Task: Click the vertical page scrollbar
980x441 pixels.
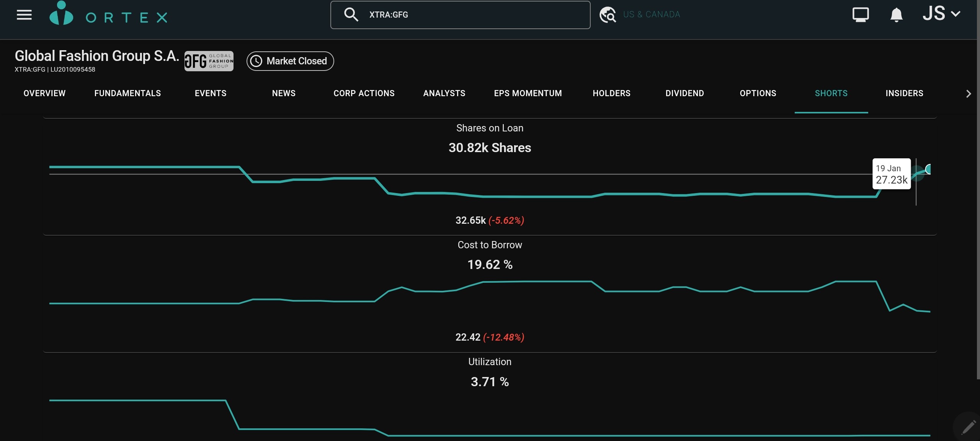Action: pos(978,192)
